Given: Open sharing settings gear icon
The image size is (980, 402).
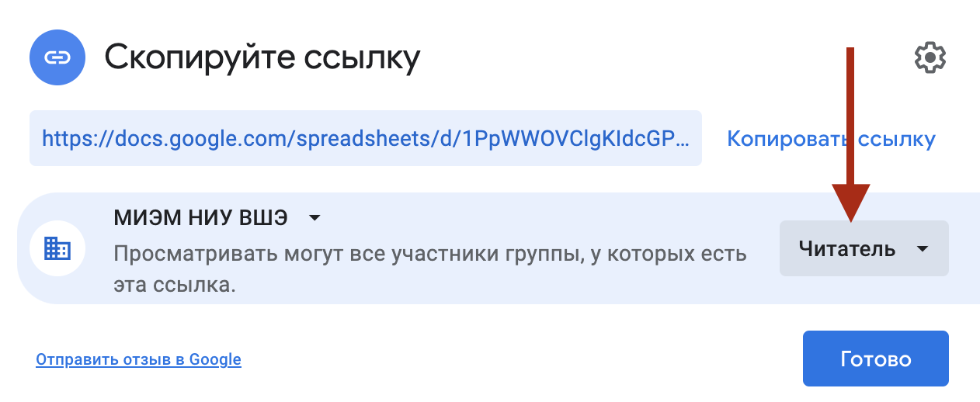Looking at the screenshot, I should 930,57.
